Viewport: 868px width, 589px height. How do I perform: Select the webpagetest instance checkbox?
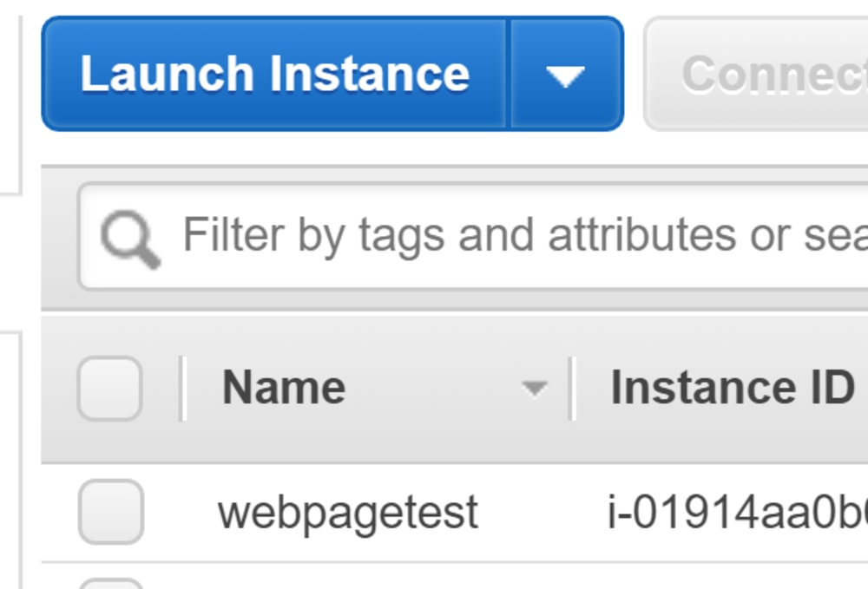(x=109, y=512)
